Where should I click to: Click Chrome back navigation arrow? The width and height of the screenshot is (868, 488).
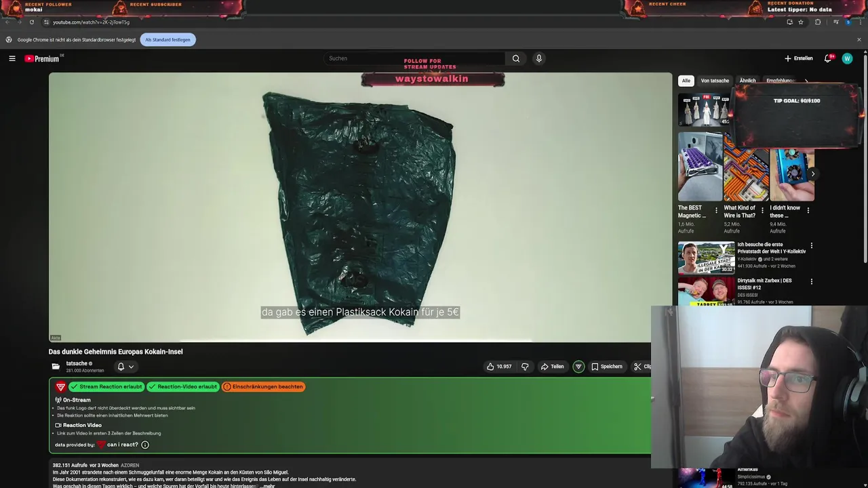pos(7,22)
